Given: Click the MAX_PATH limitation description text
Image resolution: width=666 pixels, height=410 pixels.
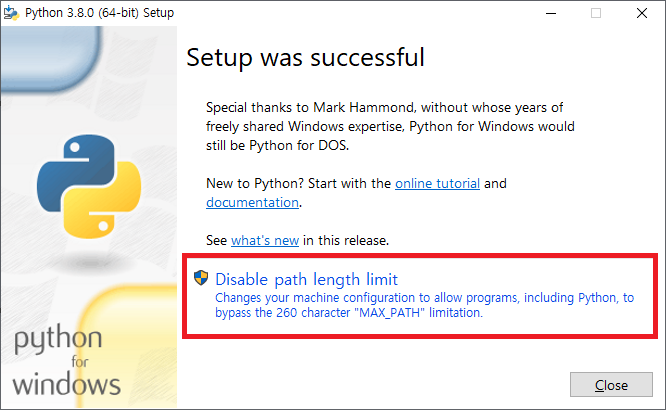Looking at the screenshot, I should 424,305.
